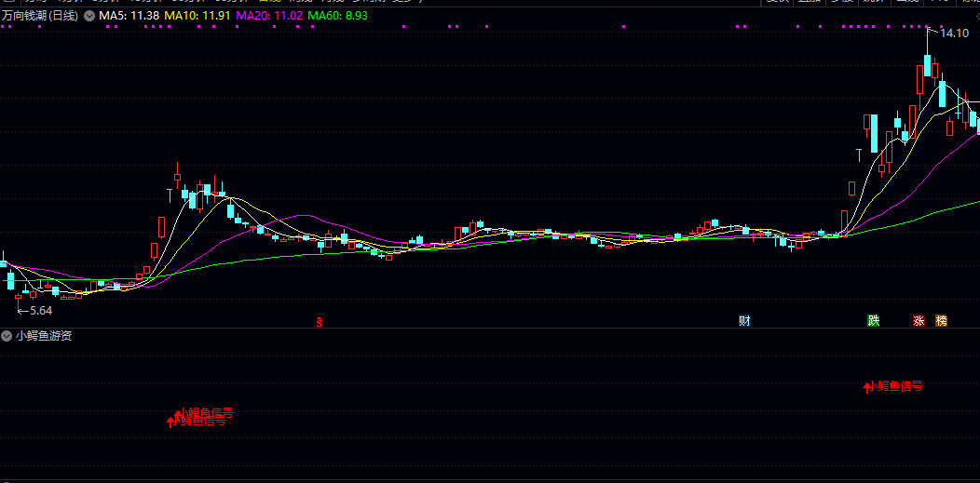Click the red 涨 marker icon
This screenshot has height=483, width=980.
pos(919,321)
